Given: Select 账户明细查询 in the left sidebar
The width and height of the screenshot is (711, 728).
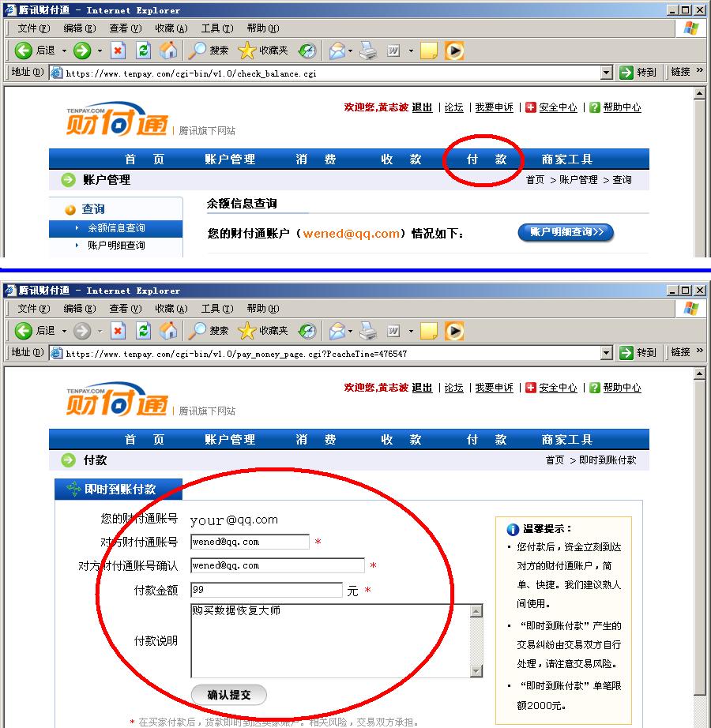Looking at the screenshot, I should click(x=115, y=245).
